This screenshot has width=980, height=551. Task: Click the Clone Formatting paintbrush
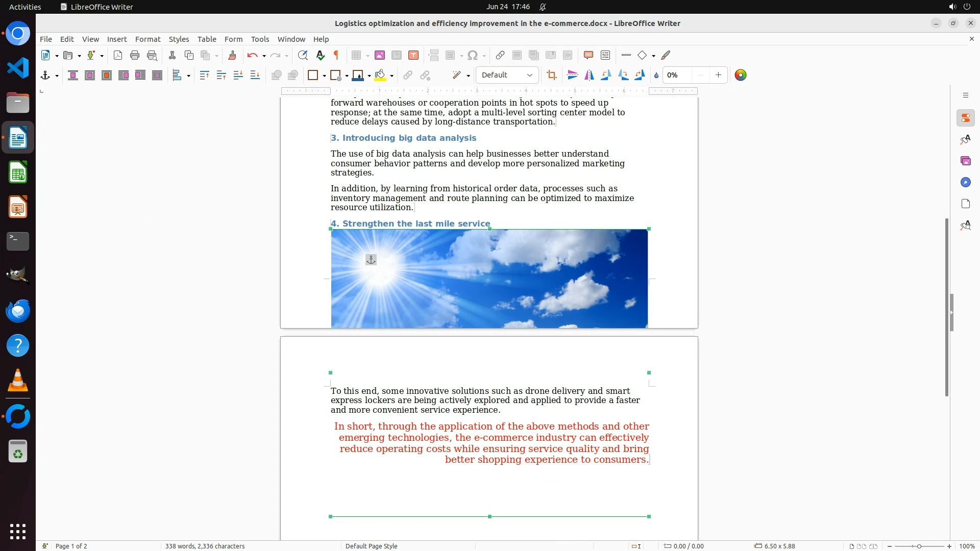[x=232, y=55]
